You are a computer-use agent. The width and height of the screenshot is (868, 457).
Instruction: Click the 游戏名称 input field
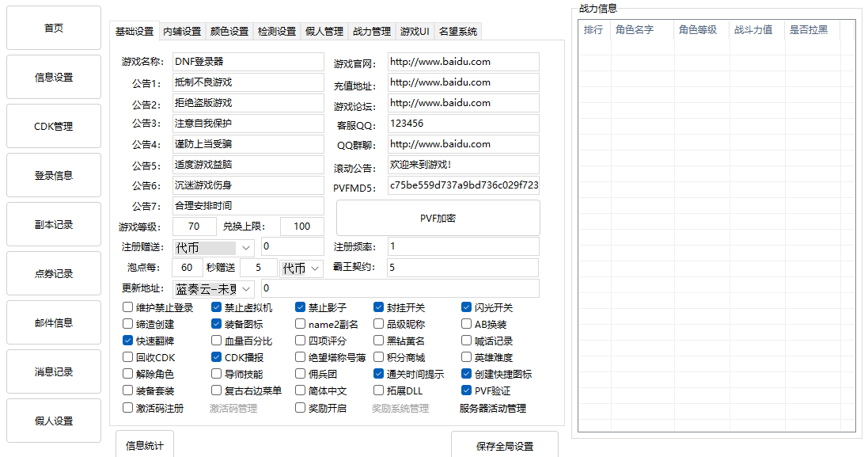(x=248, y=62)
